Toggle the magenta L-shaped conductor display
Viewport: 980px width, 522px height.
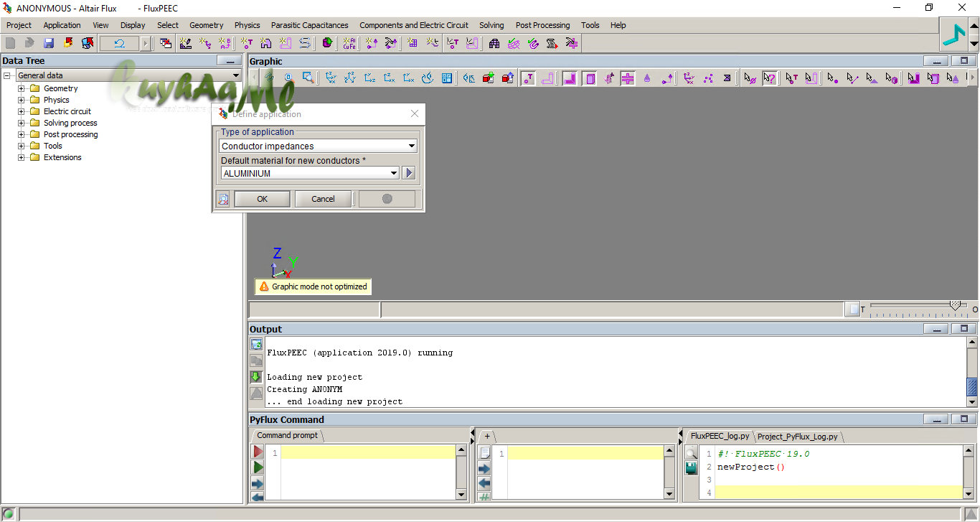570,78
